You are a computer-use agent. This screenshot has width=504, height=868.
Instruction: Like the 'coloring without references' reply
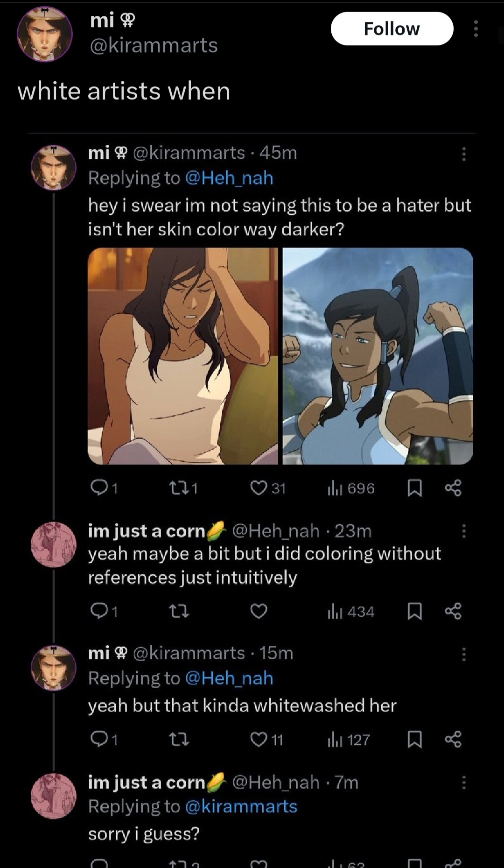click(259, 611)
